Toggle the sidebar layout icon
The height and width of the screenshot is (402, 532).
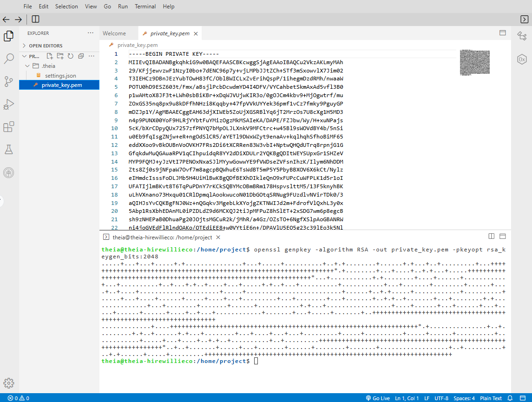35,20
